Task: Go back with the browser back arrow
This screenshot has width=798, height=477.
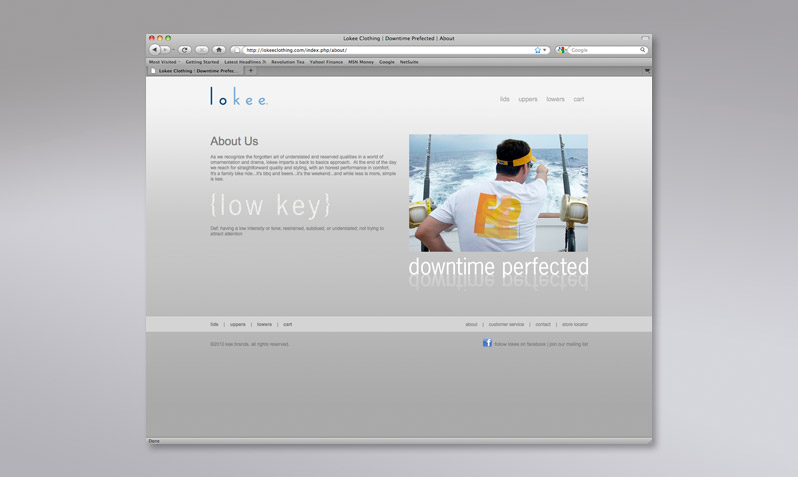Action: [x=154, y=50]
